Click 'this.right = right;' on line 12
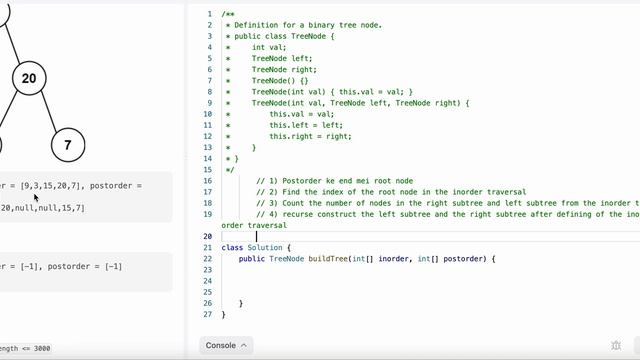The height and width of the screenshot is (360, 640). click(310, 136)
